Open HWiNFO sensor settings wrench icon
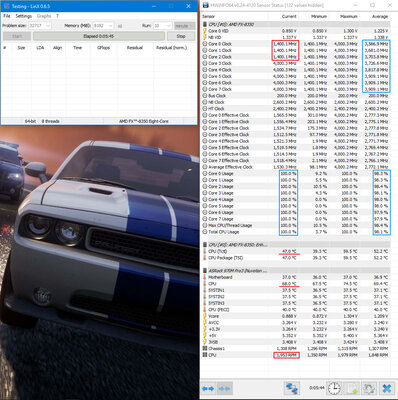 click(x=369, y=388)
